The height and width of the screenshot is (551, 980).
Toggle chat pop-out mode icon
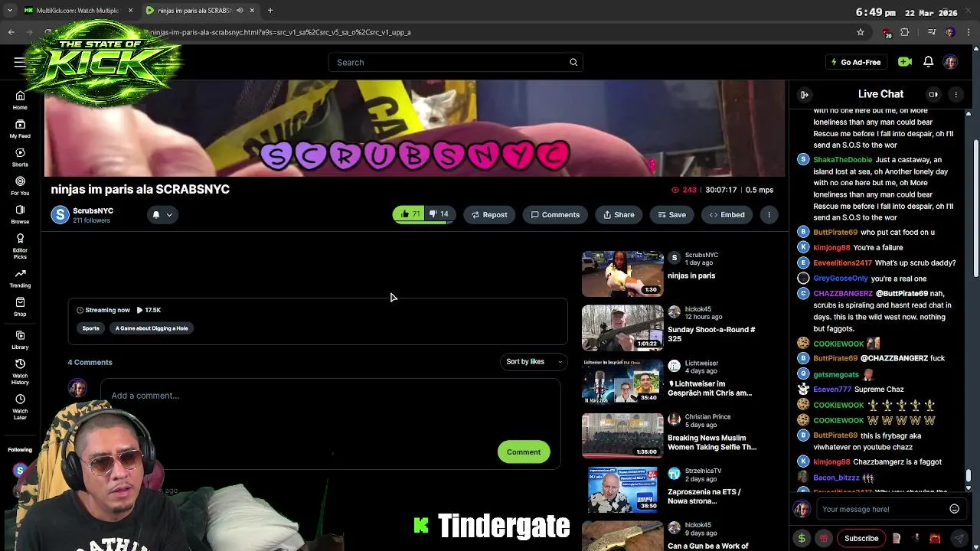[x=933, y=94]
